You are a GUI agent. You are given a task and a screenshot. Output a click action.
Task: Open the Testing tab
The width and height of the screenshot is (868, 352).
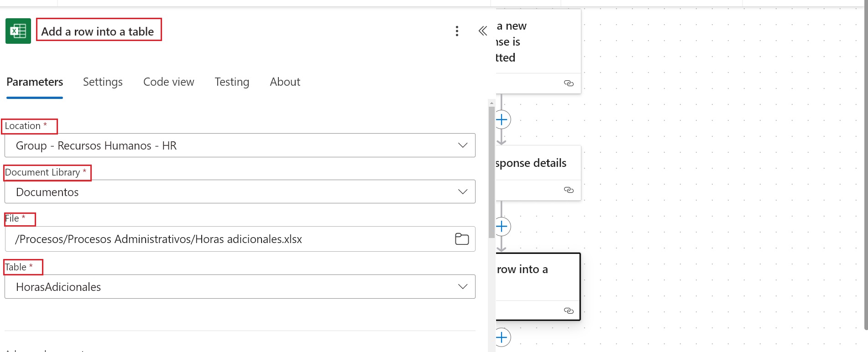click(x=232, y=82)
